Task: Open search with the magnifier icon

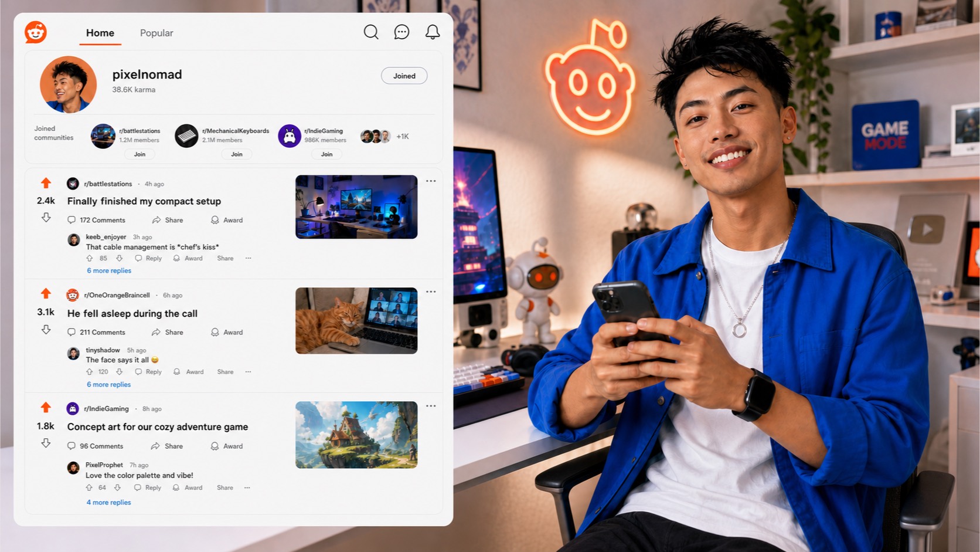Action: coord(371,32)
